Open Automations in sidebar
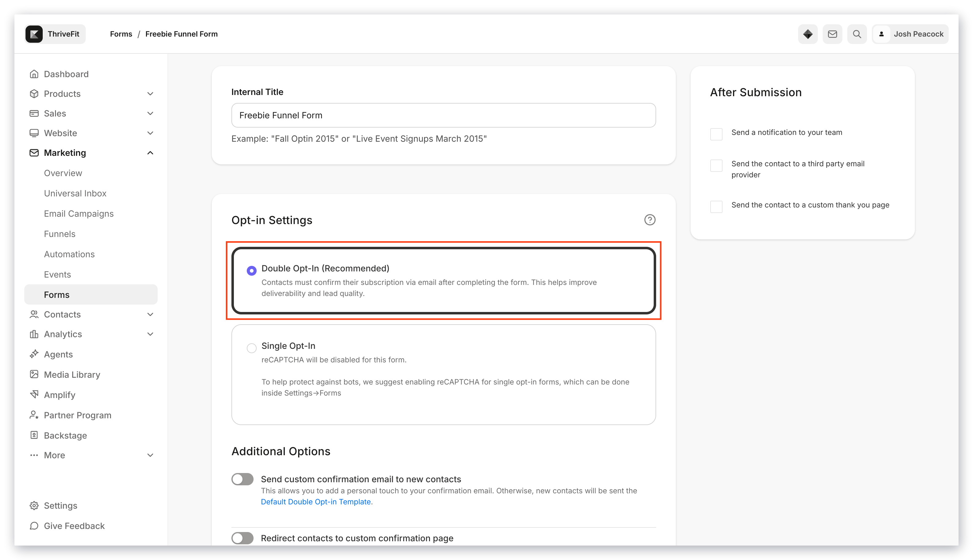 (69, 254)
